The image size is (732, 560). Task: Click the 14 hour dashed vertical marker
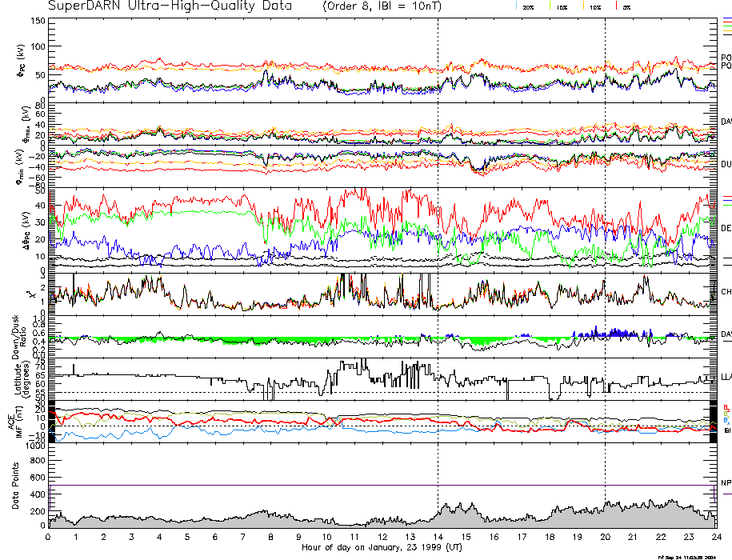click(438, 240)
